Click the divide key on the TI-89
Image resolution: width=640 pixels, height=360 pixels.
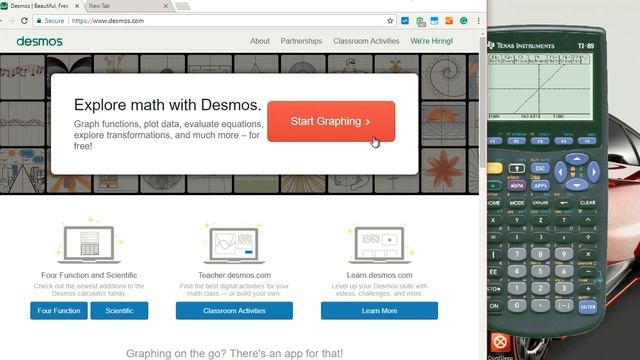click(x=588, y=237)
